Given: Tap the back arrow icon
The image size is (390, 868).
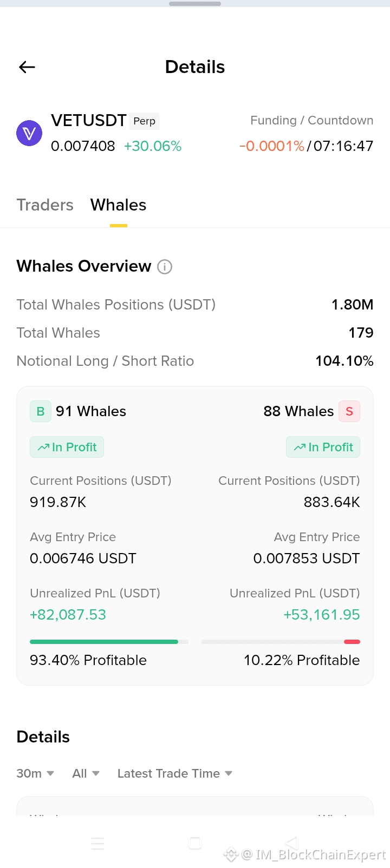Looking at the screenshot, I should [27, 67].
